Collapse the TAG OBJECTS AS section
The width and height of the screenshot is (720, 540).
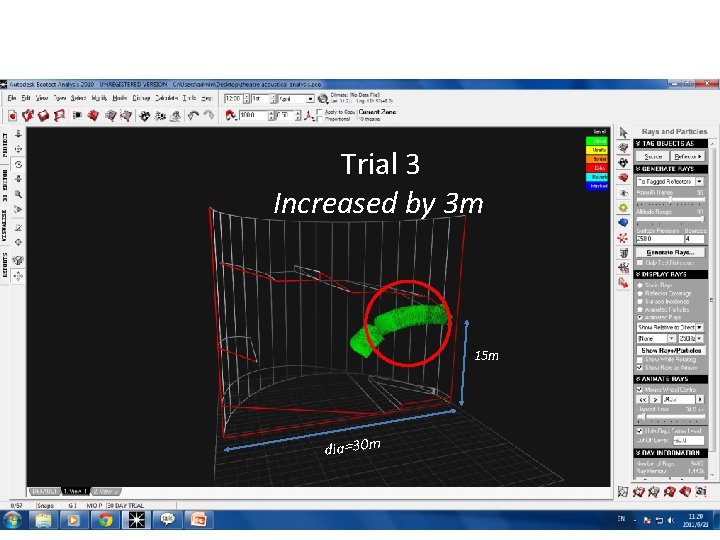(671, 144)
